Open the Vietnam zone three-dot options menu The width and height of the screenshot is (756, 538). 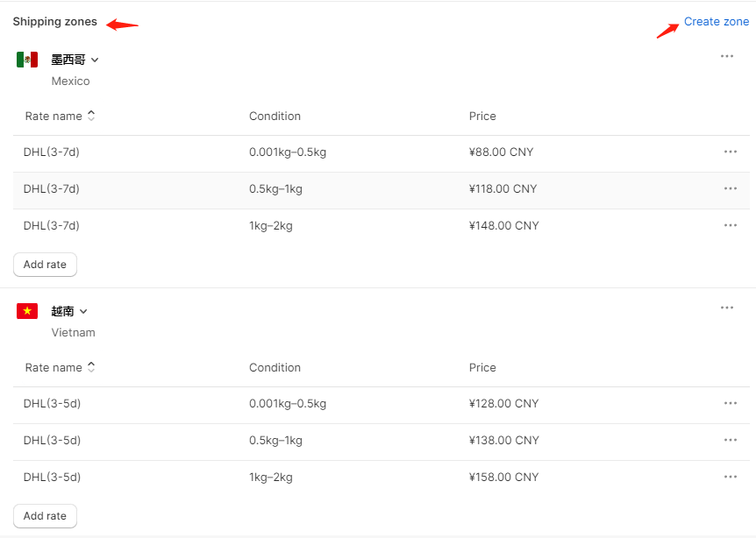point(726,308)
